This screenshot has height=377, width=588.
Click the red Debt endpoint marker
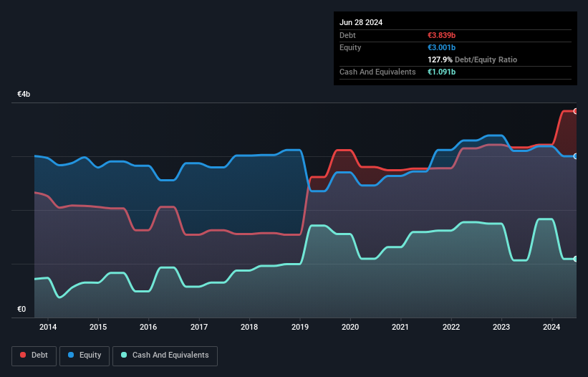coord(576,111)
